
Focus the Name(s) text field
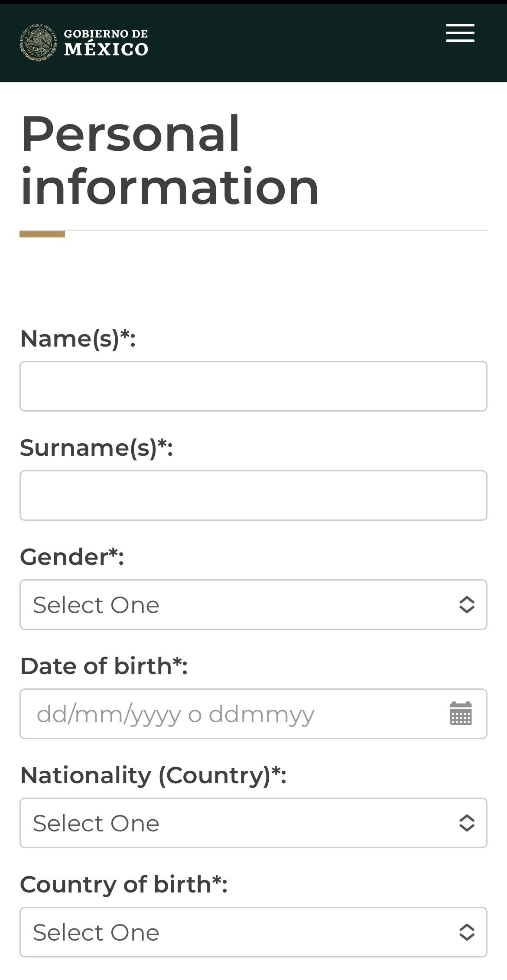point(253,386)
